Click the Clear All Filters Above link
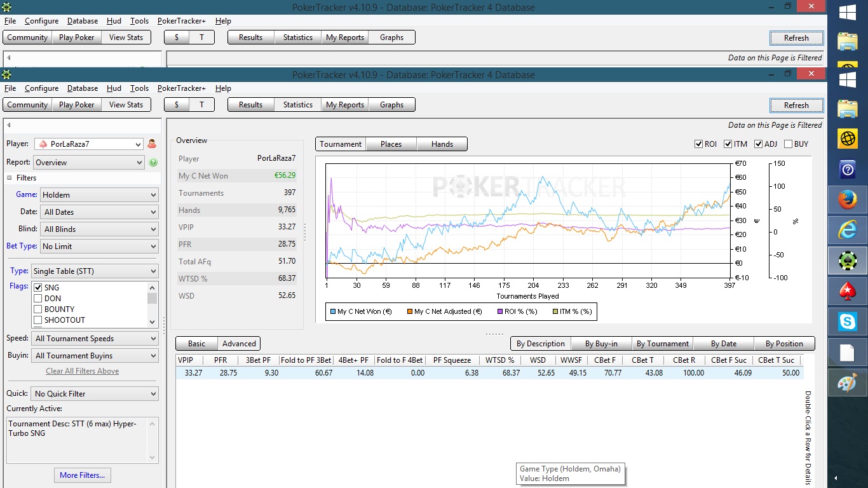 pos(82,371)
